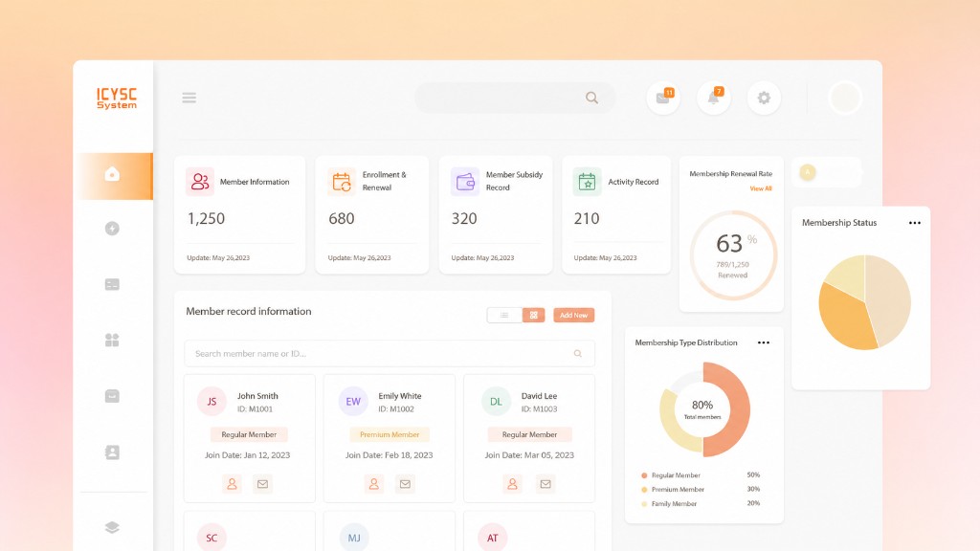This screenshot has height=551, width=980.
Task: Select the layers stack sidebar icon
Action: [113, 527]
